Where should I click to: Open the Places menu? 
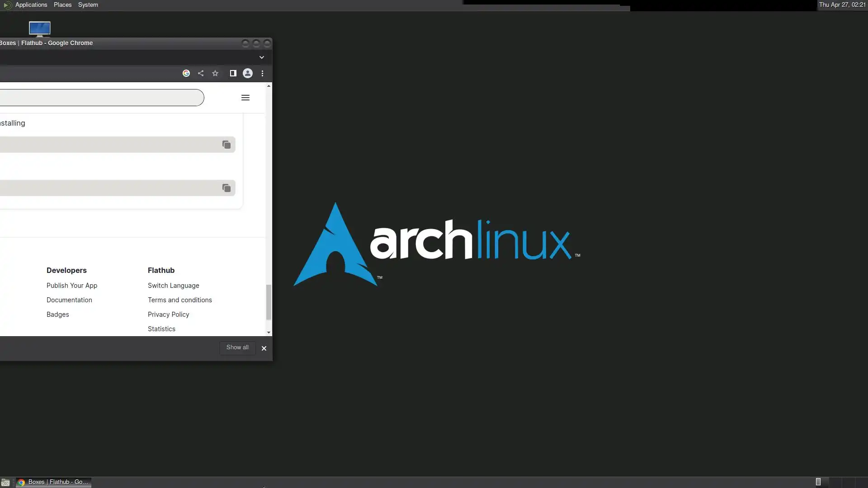62,5
